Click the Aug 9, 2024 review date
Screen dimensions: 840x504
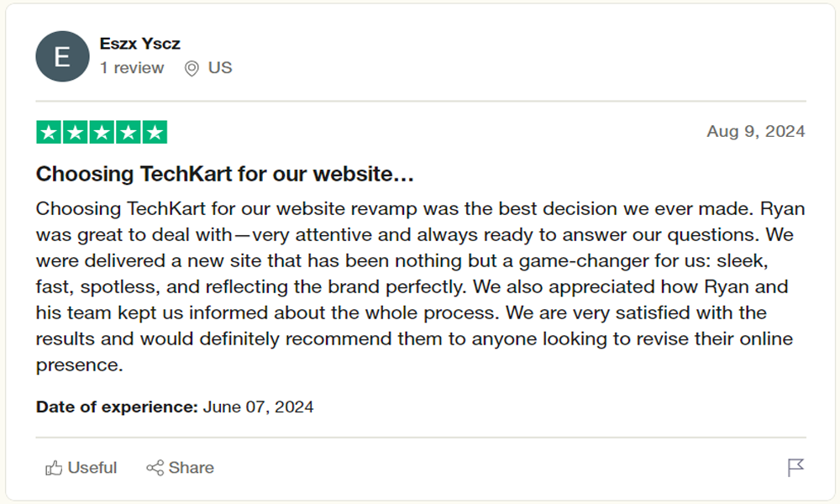point(756,131)
